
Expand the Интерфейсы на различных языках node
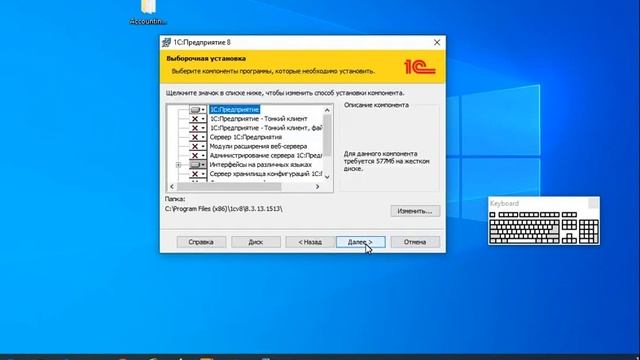point(178,165)
